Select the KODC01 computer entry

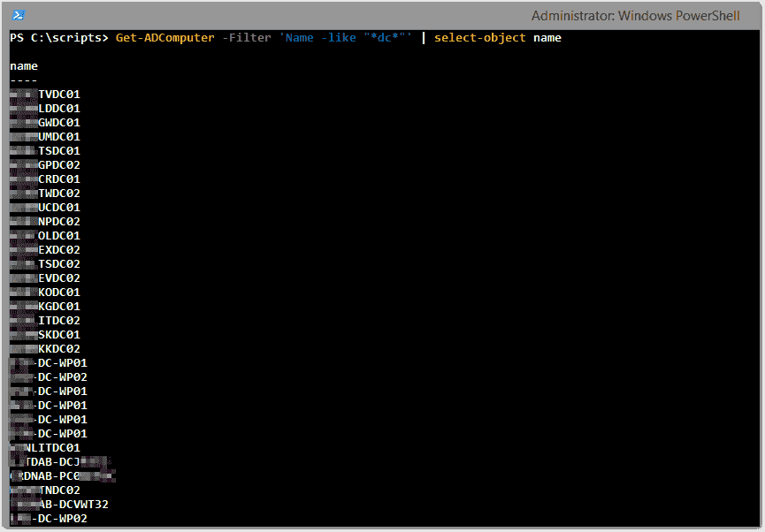[x=59, y=292]
